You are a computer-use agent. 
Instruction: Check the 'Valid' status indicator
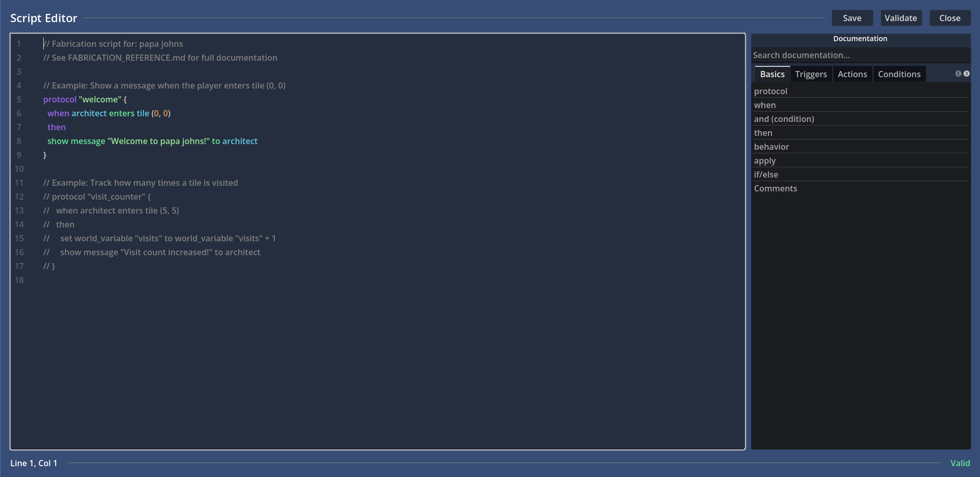click(960, 463)
